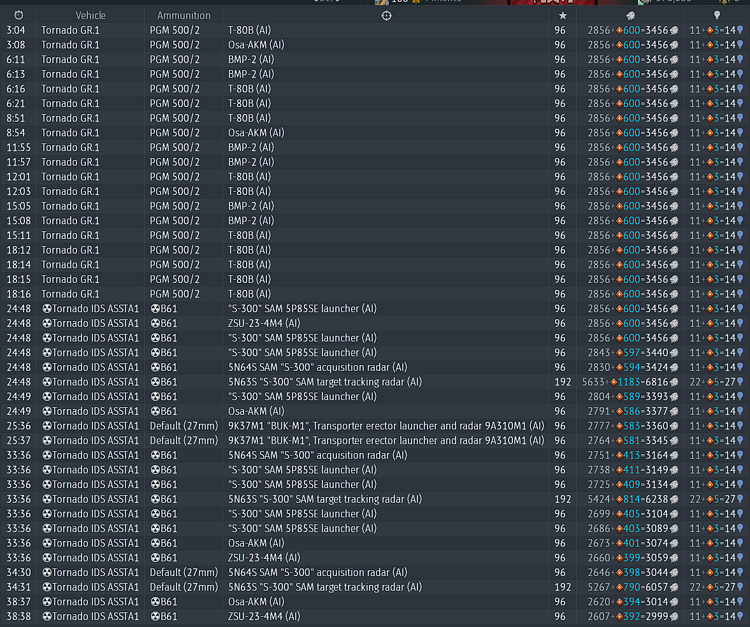This screenshot has width=750, height=627.
Task: Click the clock icon in the time column header
Action: 18,15
